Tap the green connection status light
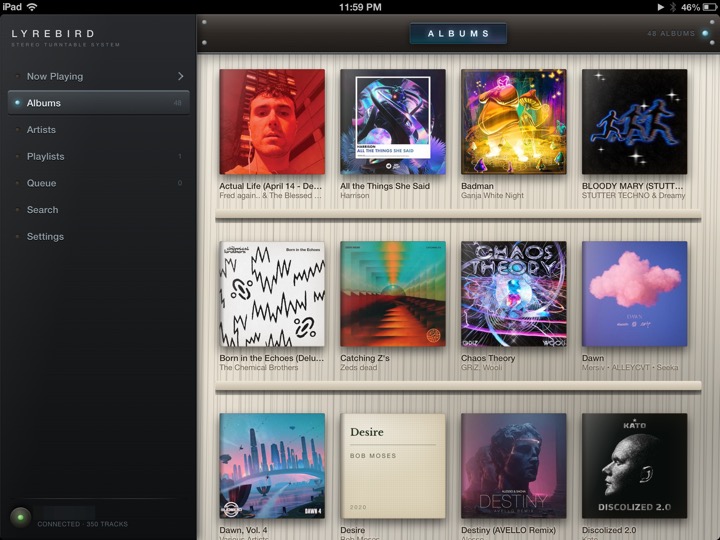The height and width of the screenshot is (540, 720). pyautogui.click(x=20, y=517)
